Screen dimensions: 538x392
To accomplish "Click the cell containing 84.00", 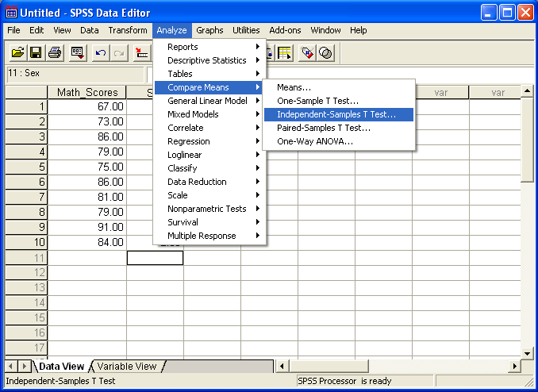I will point(86,242).
